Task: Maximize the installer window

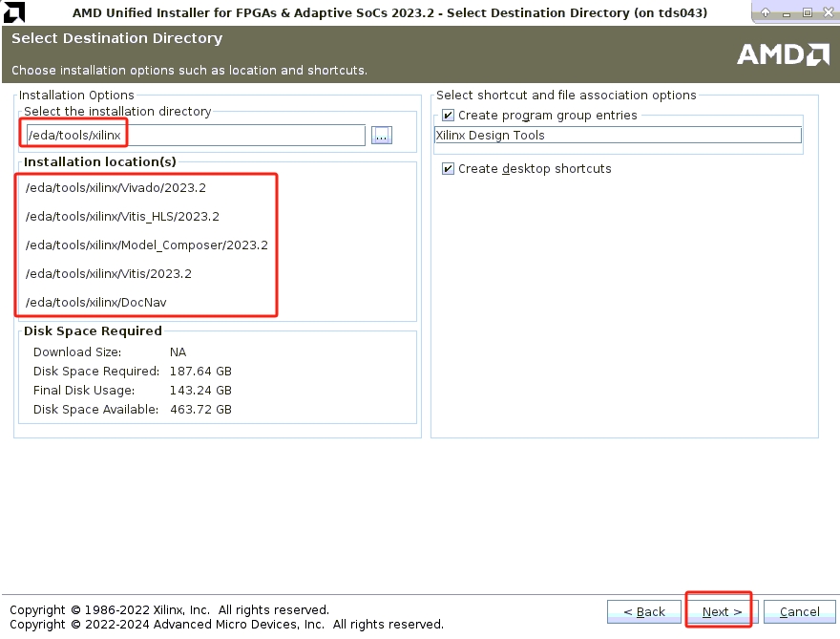Action: (807, 12)
